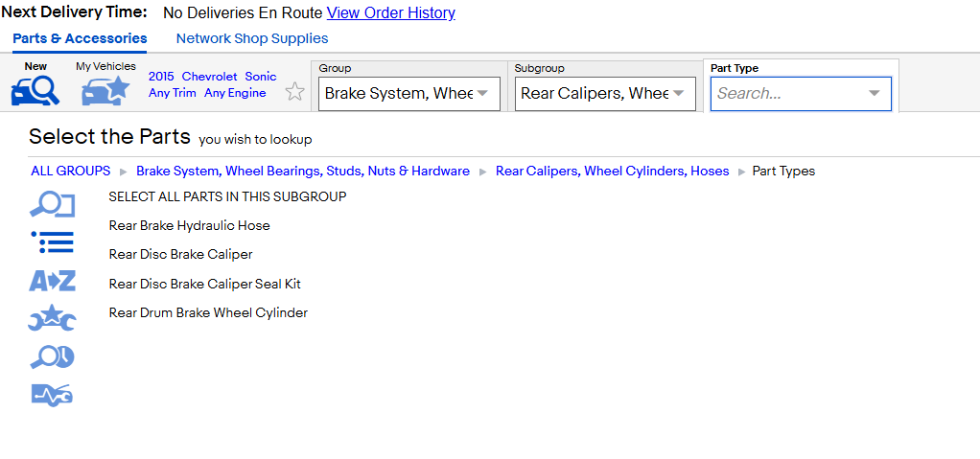
Task: Select the A-to-Z alphabetical sort icon
Action: 53,281
